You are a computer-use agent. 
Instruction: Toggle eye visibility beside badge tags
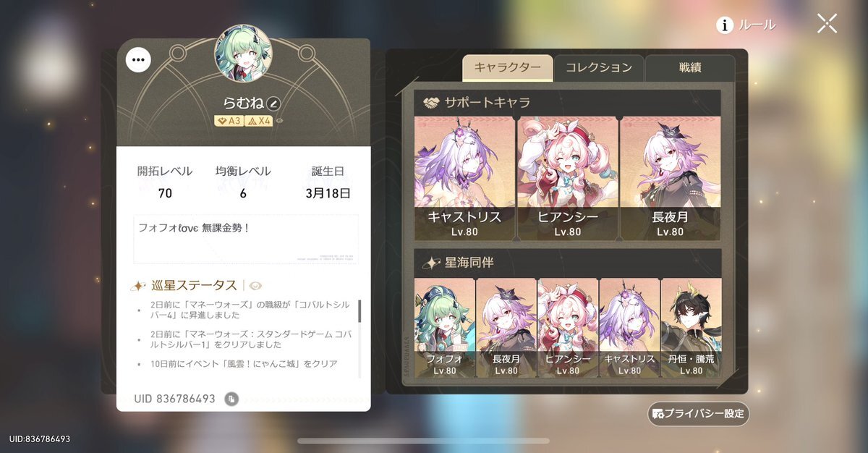click(x=279, y=121)
